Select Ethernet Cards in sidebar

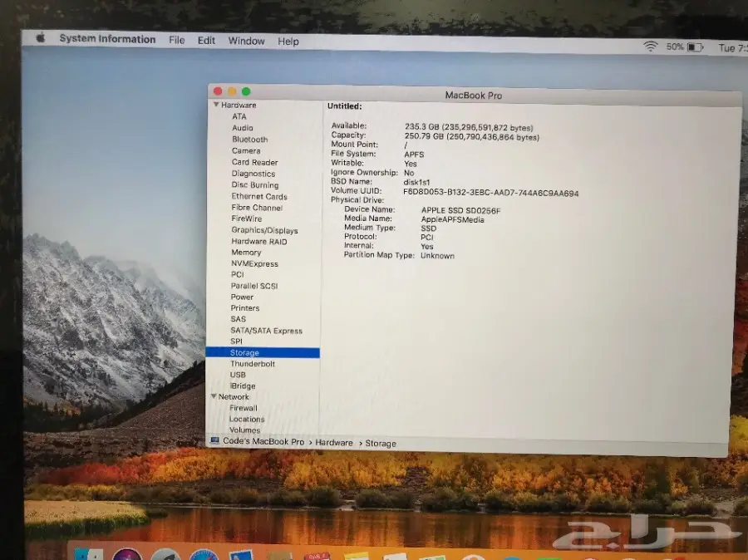coord(259,197)
